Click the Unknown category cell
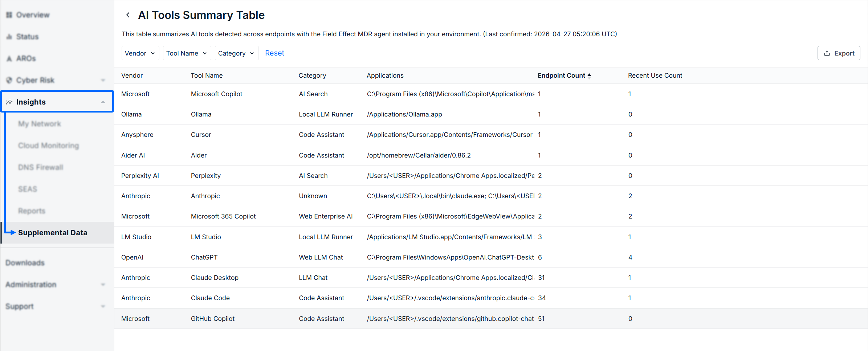The height and width of the screenshot is (351, 868). [x=313, y=196]
